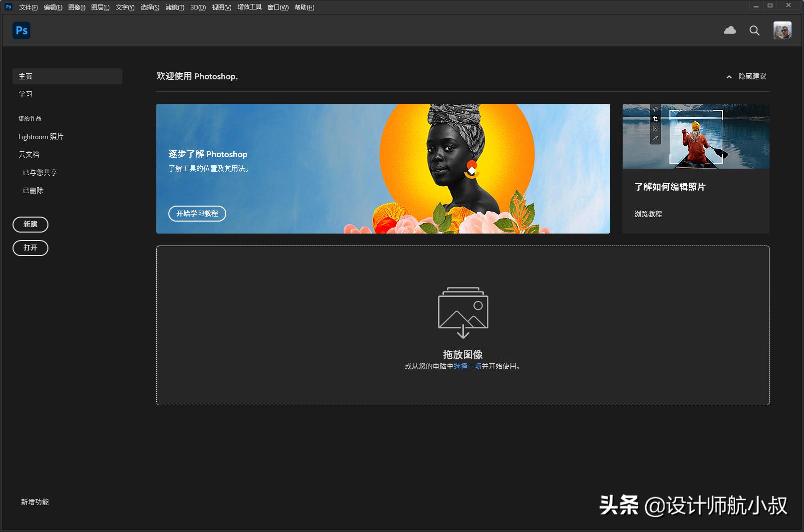The height and width of the screenshot is (532, 804).
Task: Click the eyedropper icon on the tutorial card
Action: point(656,138)
